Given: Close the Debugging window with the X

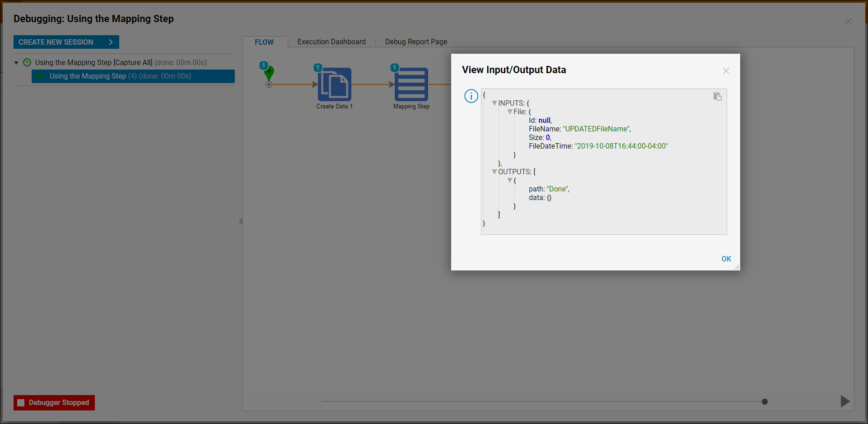Looking at the screenshot, I should (849, 21).
